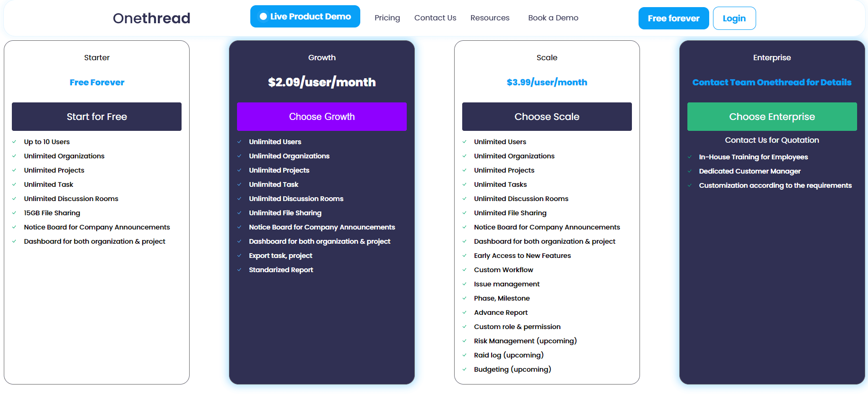Click the checkmark next to Budgeting (upcoming)
Viewport: 868px width, 394px height.
pyautogui.click(x=464, y=369)
